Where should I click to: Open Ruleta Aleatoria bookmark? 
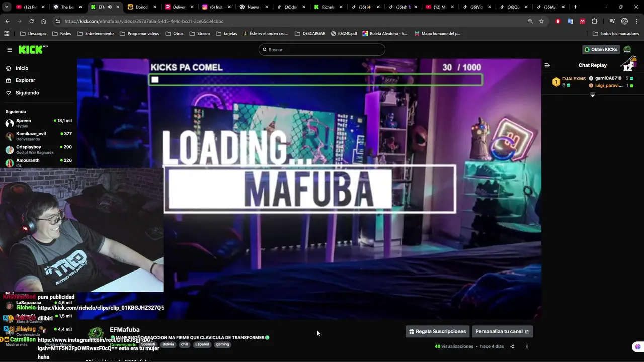point(385,34)
